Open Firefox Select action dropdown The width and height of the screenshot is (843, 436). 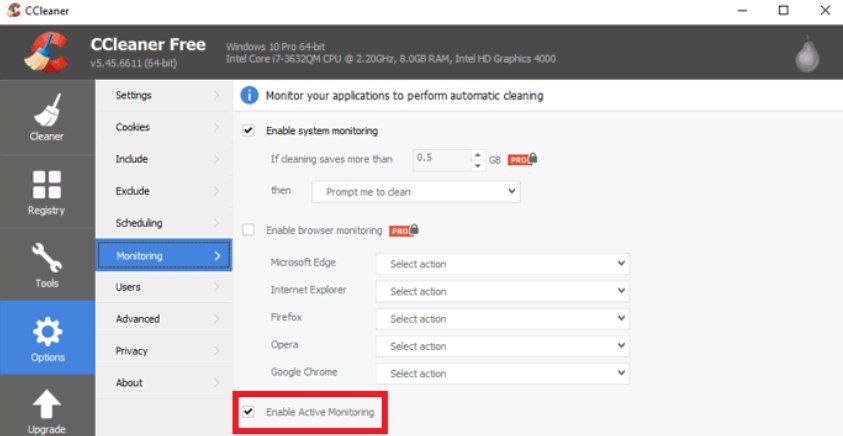coord(503,319)
